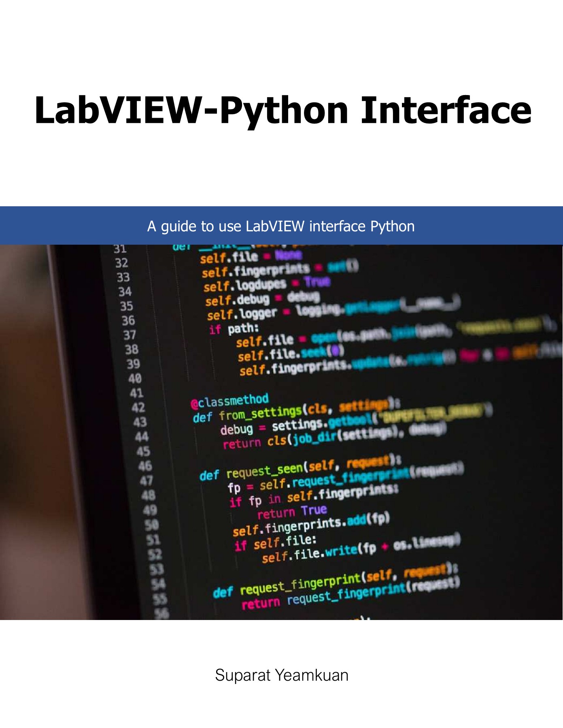The image size is (563, 728).
Task: Click the author name "Suparat Yeamkuan"
Action: [x=281, y=675]
